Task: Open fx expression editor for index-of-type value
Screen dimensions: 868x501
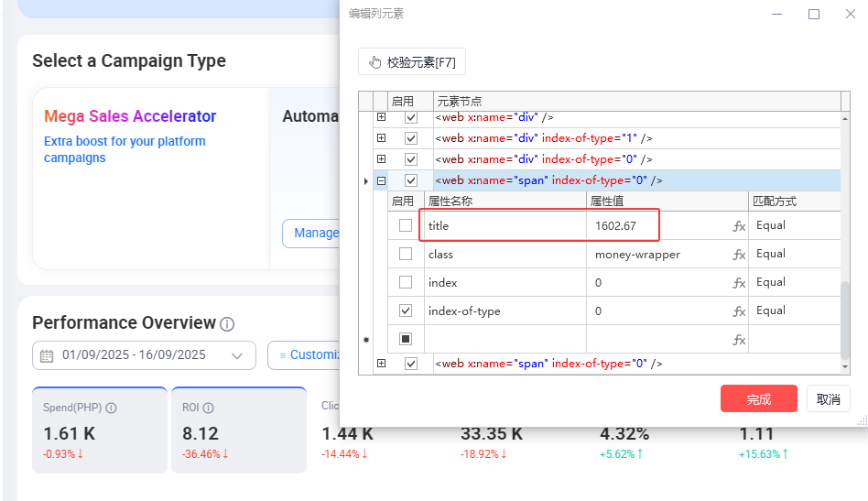Action: tap(739, 311)
